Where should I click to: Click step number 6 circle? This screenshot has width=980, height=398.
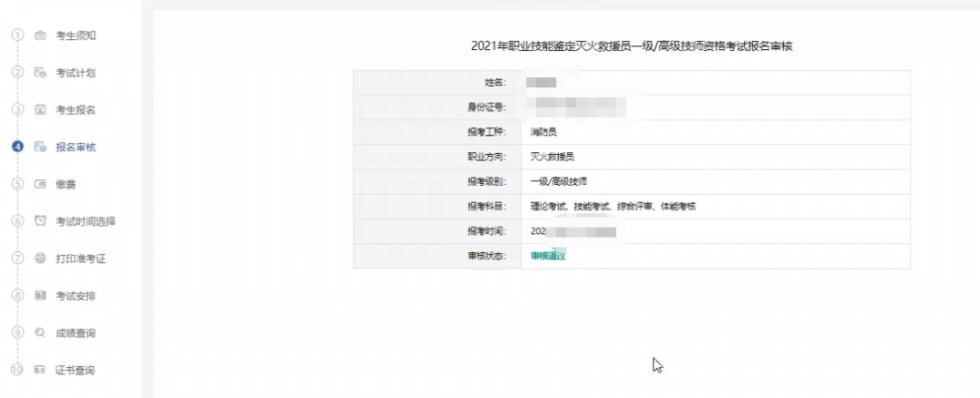pos(17,221)
